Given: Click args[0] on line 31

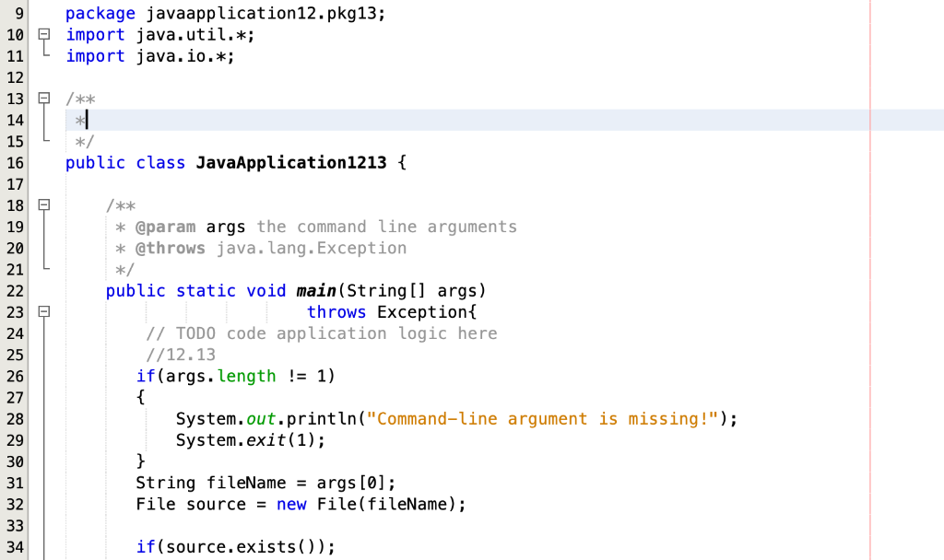Looking at the screenshot, I should point(351,483).
